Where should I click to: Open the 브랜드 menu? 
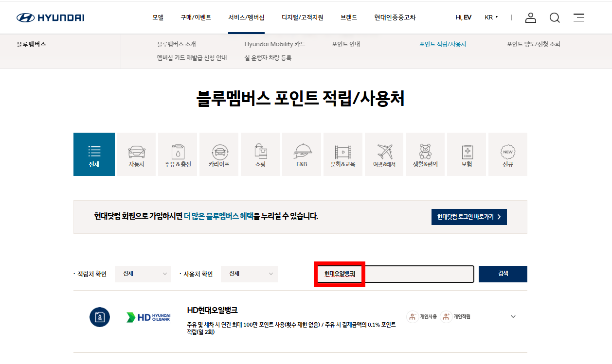(x=349, y=17)
